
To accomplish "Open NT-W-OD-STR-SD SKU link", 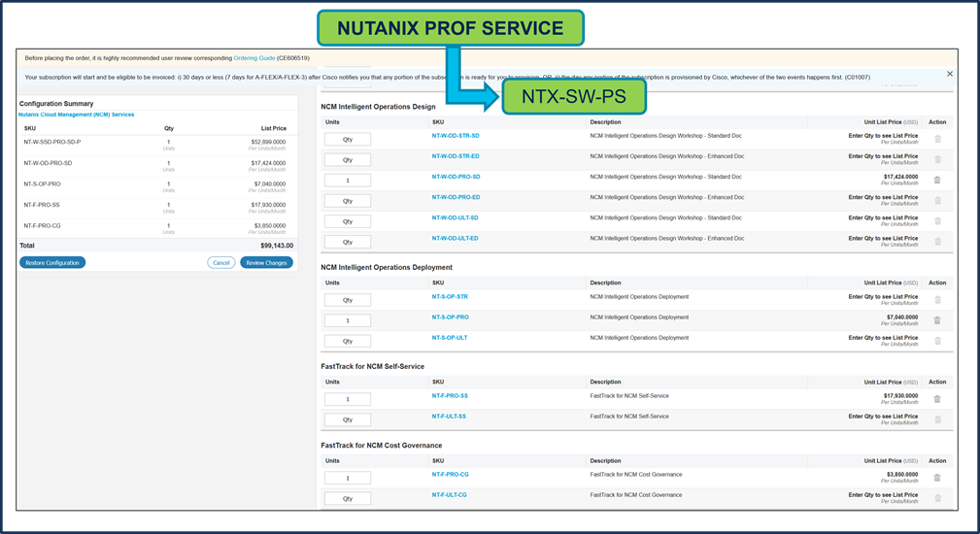I will tap(456, 136).
